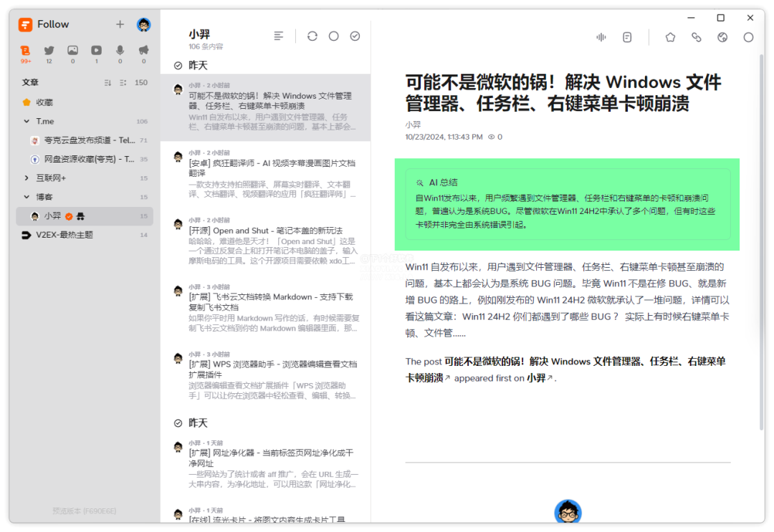Star the current article
The height and width of the screenshot is (532, 774).
[670, 37]
